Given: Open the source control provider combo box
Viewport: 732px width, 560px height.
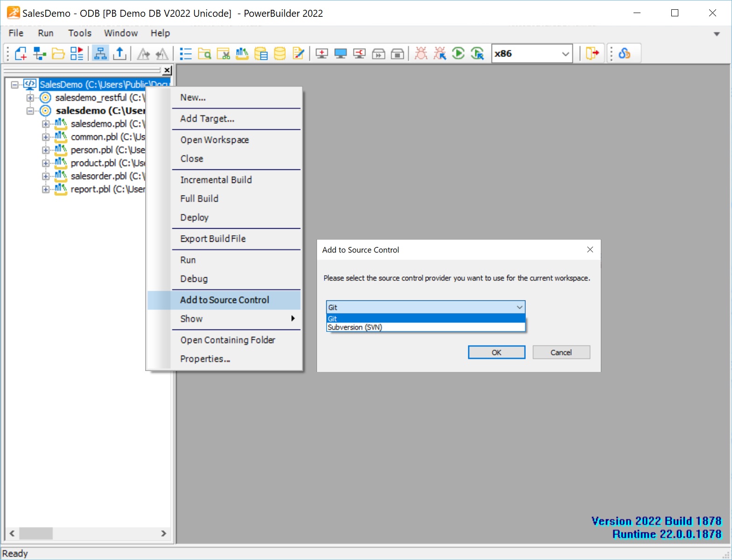Looking at the screenshot, I should coord(426,307).
